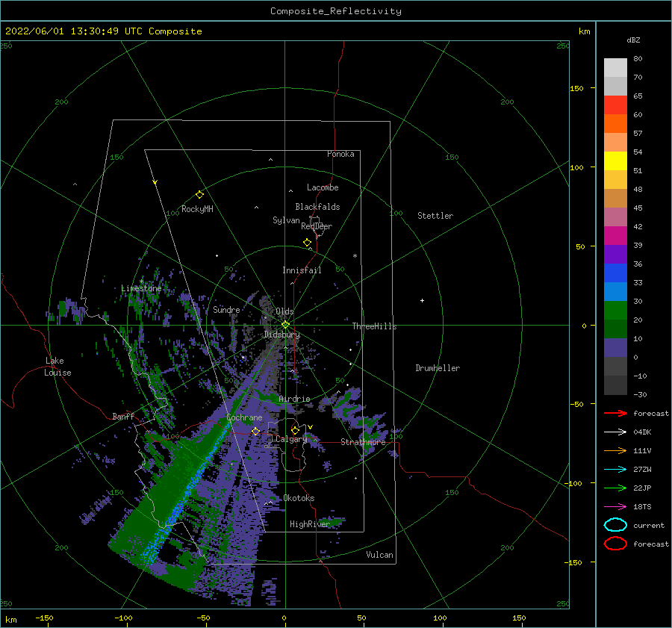The width and height of the screenshot is (672, 628).
Task: Click the white plus marker south of Stettler
Action: click(x=422, y=300)
